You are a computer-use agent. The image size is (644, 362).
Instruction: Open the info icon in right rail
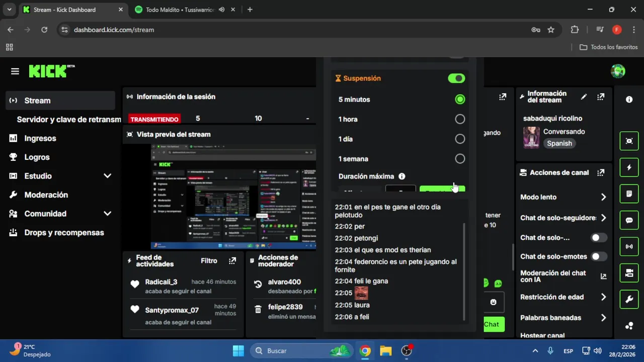[629, 100]
